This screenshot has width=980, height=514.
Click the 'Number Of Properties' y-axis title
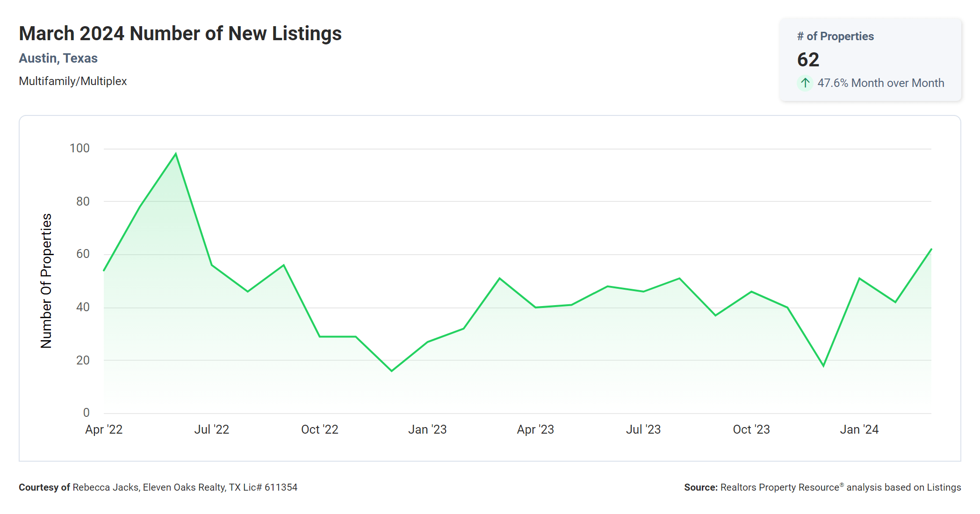point(46,281)
